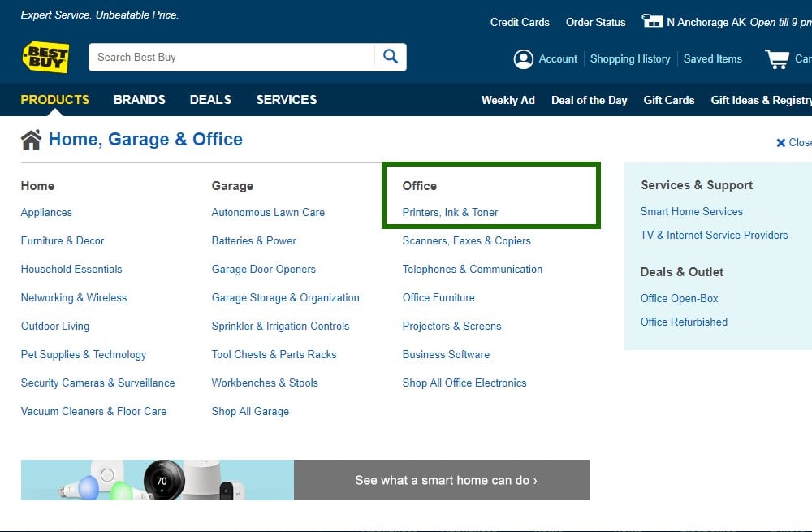This screenshot has height=532, width=812.
Task: Open Printers, Ink & Toner link
Action: coord(450,212)
